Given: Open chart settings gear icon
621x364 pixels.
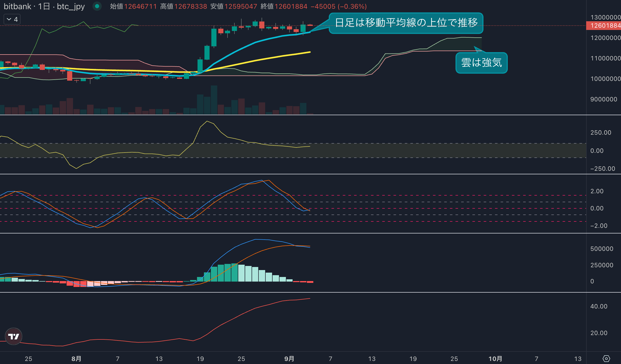Looking at the screenshot, I should [x=606, y=358].
